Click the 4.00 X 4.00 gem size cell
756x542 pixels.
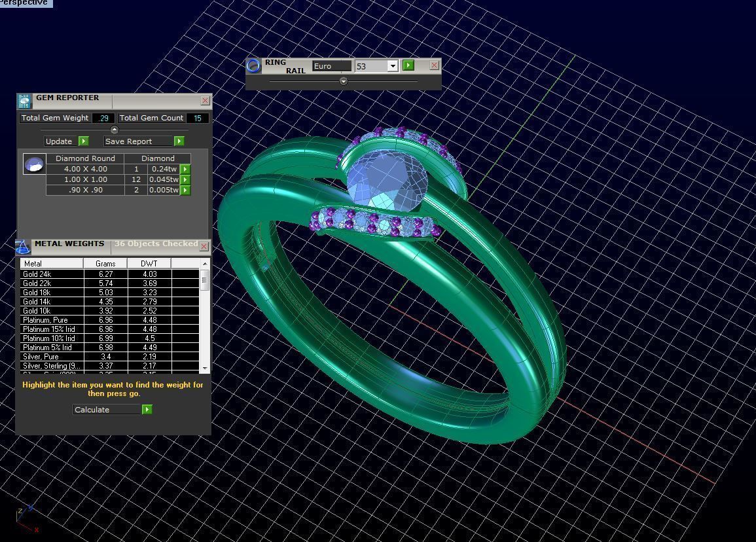click(x=85, y=170)
